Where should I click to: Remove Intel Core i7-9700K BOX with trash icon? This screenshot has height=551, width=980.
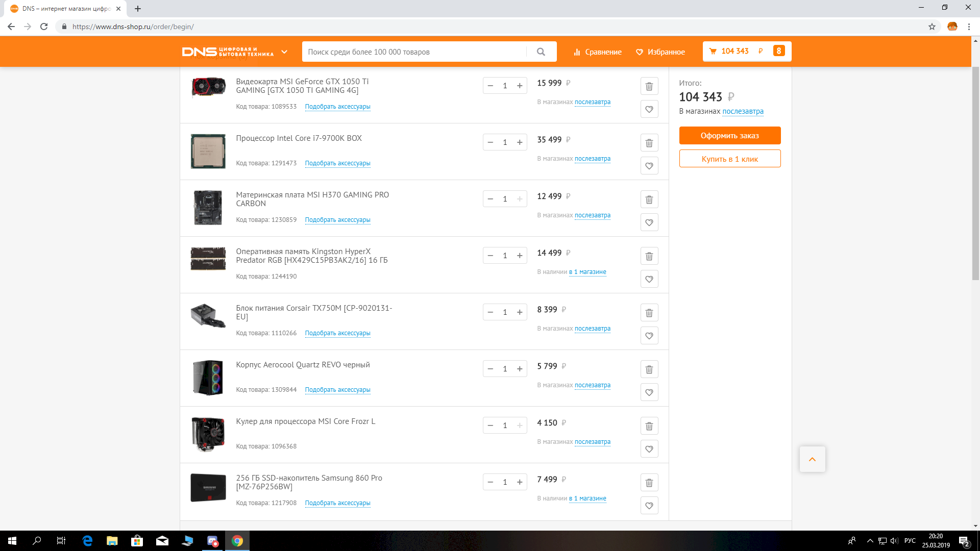[649, 143]
